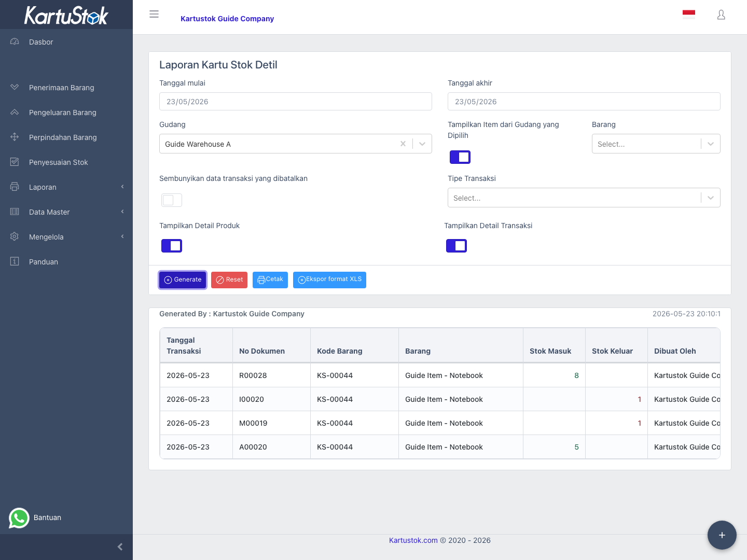Go to Dasbor menu item
747x560 pixels.
coord(66,42)
